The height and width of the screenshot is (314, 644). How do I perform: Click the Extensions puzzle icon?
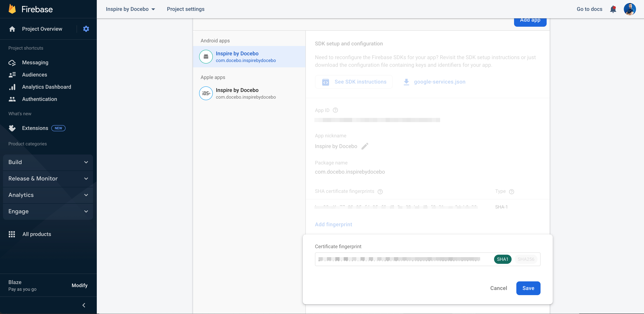12,128
